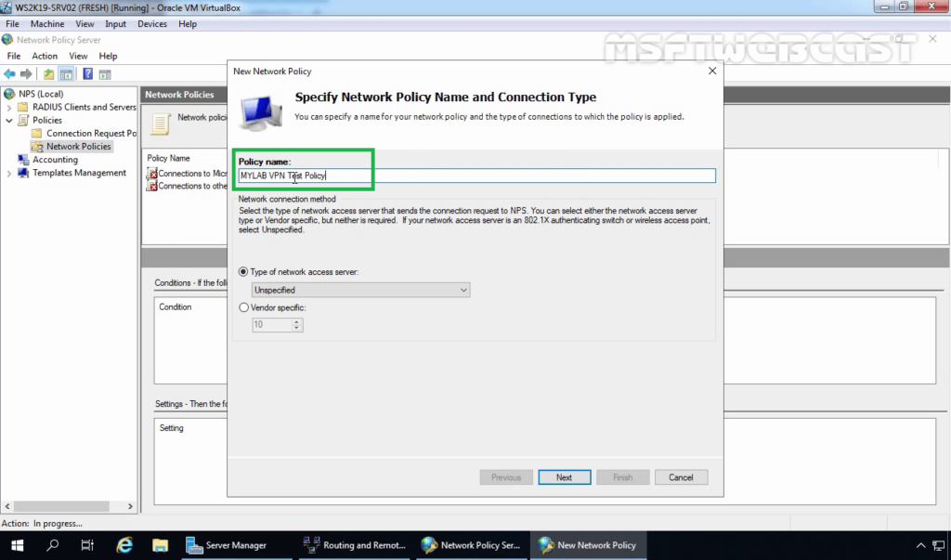Launch Internet Explorer from taskbar
This screenshot has height=560, width=951.
(x=124, y=545)
